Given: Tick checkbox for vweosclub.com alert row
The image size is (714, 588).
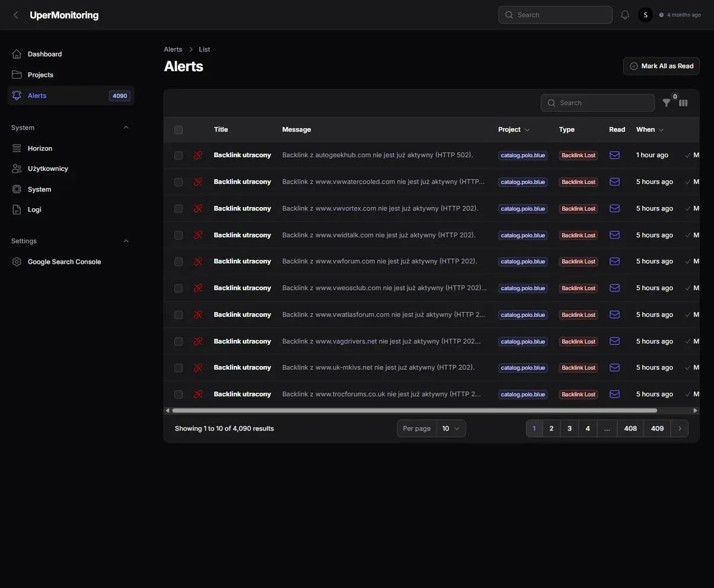Looking at the screenshot, I should [x=179, y=288].
